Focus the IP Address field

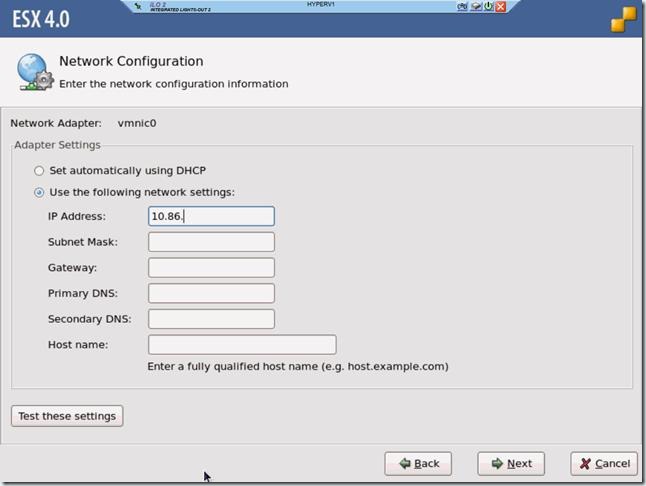211,216
